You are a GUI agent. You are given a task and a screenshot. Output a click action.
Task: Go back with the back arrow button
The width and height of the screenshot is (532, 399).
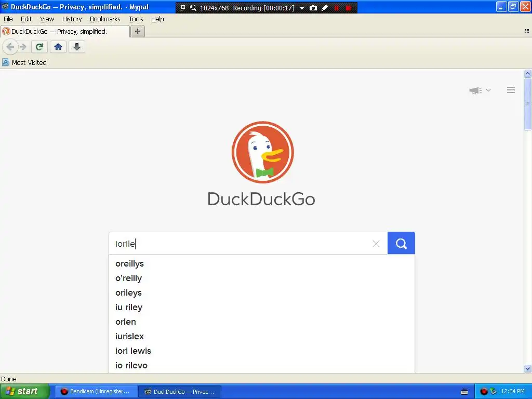[x=10, y=47]
